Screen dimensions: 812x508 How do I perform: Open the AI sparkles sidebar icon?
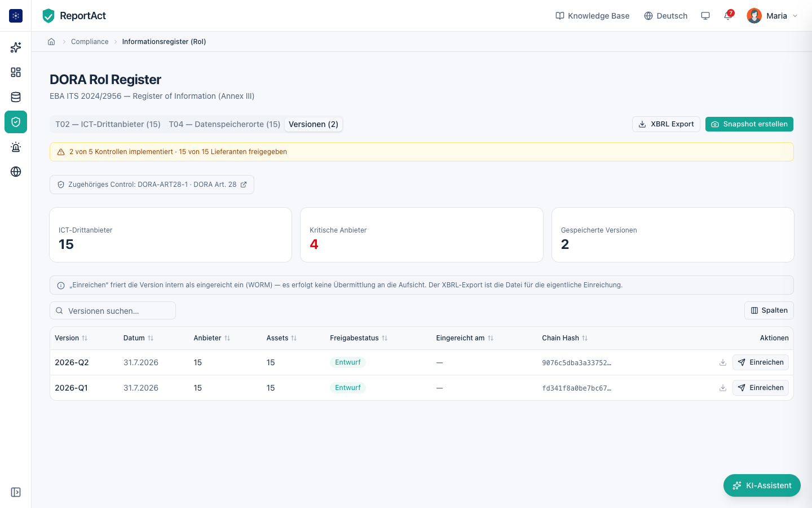16,47
